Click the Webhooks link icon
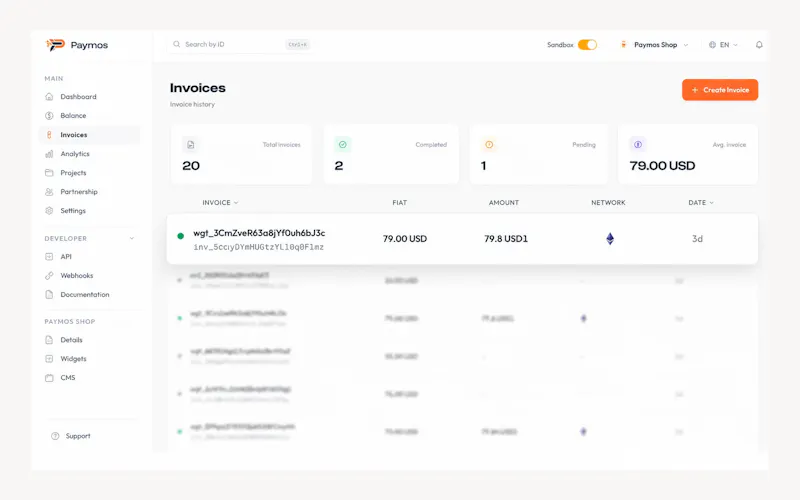The width and height of the screenshot is (800, 500). coord(49,276)
